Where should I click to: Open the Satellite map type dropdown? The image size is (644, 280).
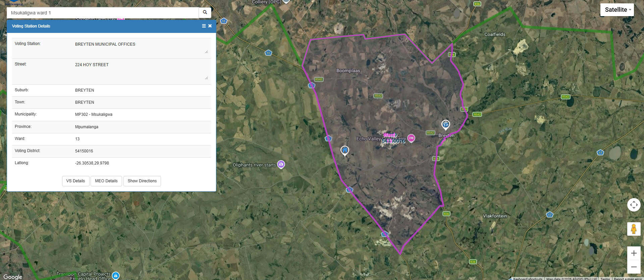(617, 10)
